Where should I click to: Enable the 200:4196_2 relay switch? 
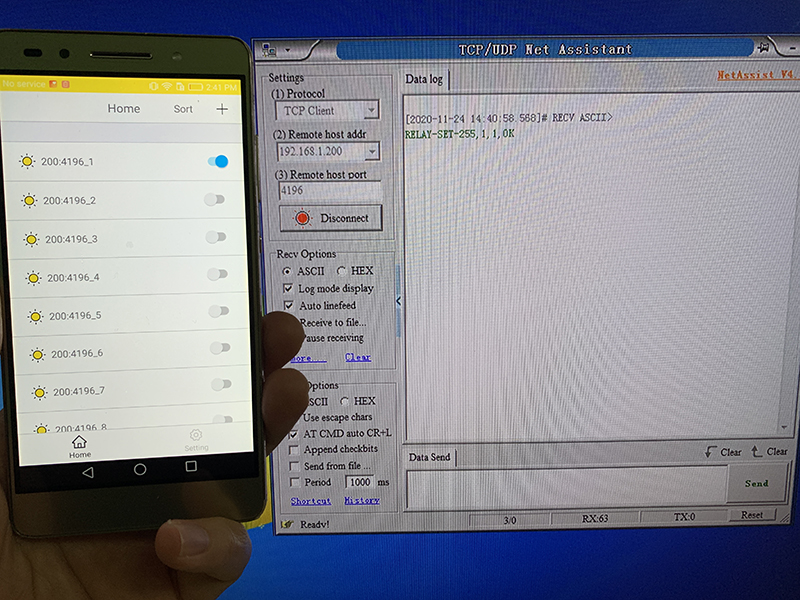(214, 200)
